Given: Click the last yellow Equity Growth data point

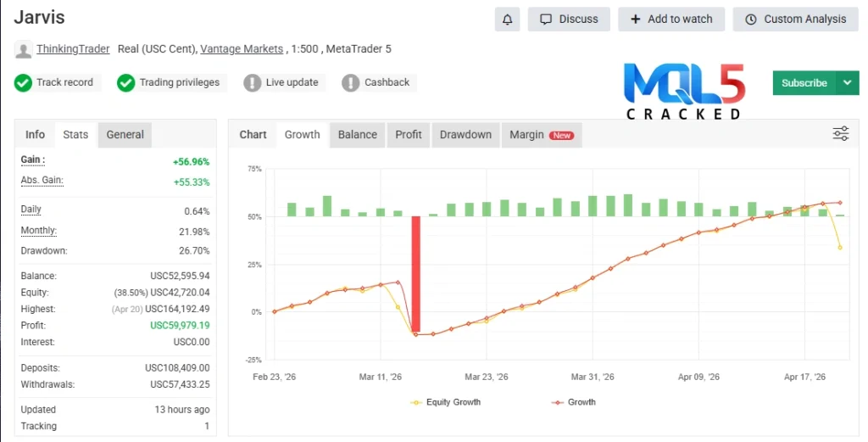Looking at the screenshot, I should pos(840,248).
